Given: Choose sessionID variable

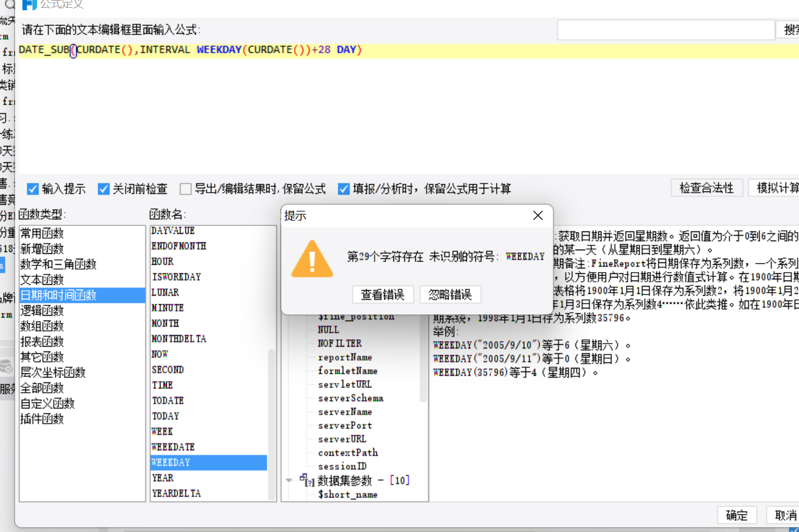Looking at the screenshot, I should [x=342, y=467].
